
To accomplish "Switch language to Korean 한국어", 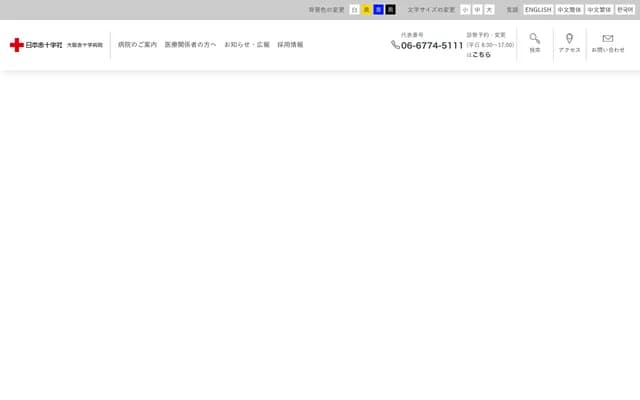I will coord(625,10).
